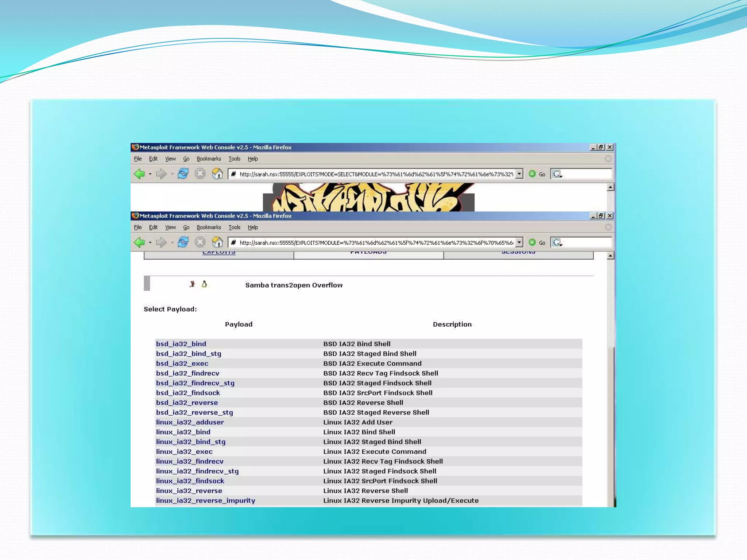
Task: Switch to the EXPLOITS tab
Action: click(x=219, y=253)
